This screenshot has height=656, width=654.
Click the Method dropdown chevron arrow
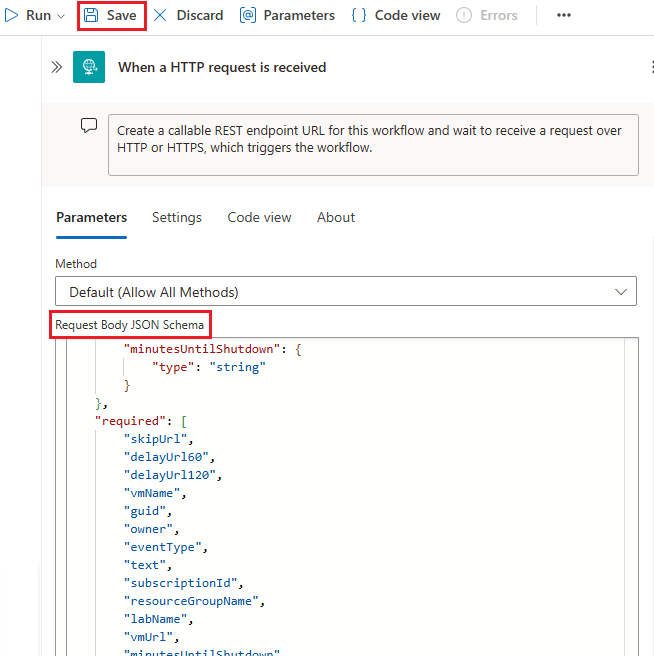(x=621, y=292)
